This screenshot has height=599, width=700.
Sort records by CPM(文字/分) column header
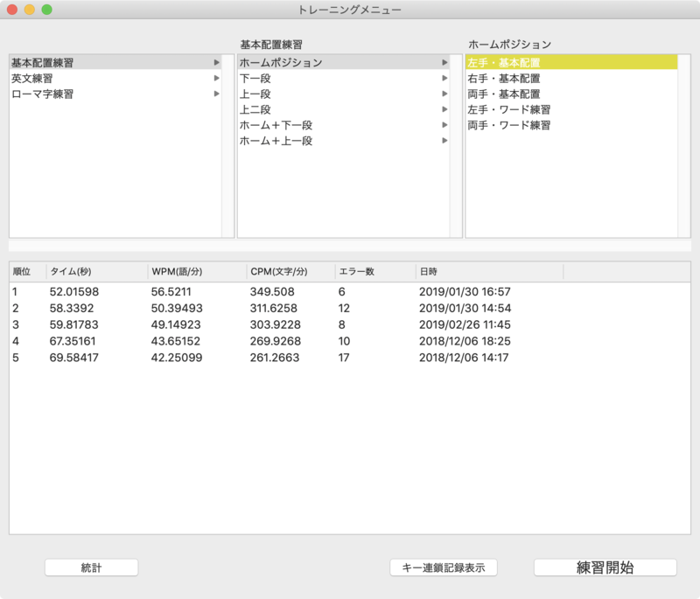tap(291, 271)
